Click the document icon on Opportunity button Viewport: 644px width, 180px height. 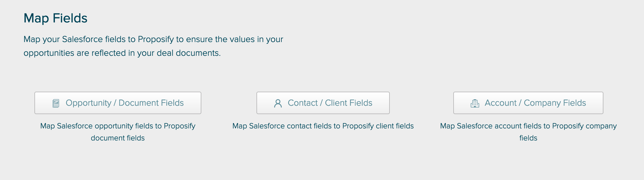[56, 103]
